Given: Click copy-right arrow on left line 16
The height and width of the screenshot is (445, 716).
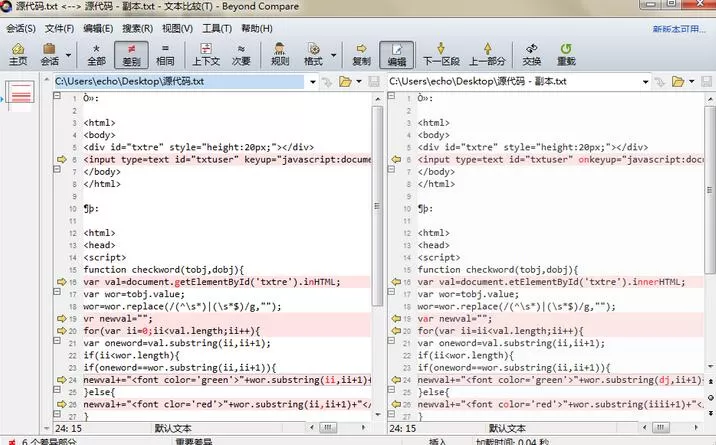Looking at the screenshot, I should (x=61, y=282).
